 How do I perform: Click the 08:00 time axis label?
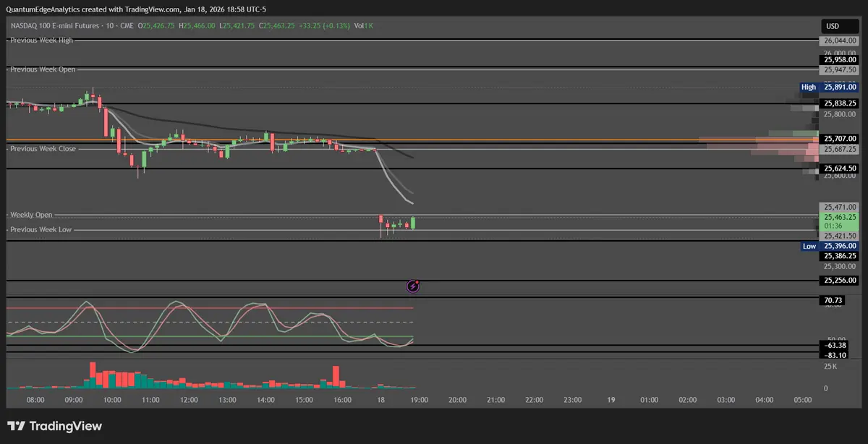[35, 399]
